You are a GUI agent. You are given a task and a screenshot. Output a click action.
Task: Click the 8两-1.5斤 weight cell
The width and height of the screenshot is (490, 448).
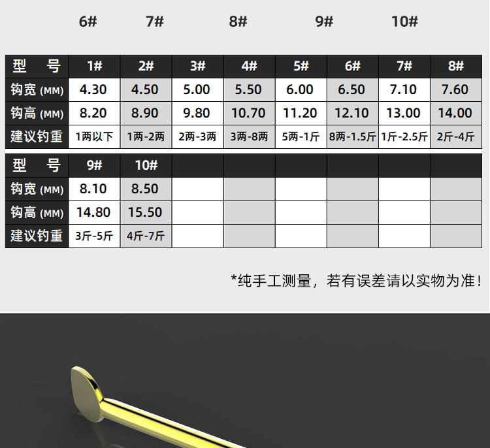point(353,137)
